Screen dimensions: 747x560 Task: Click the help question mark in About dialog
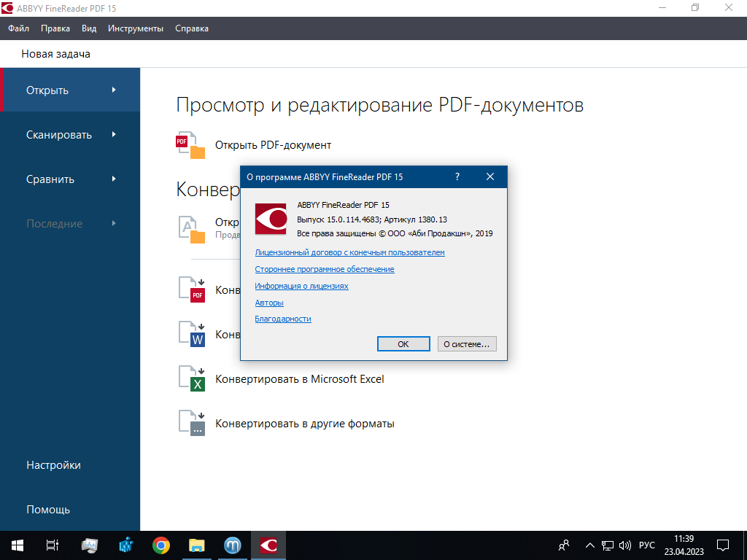tap(457, 176)
